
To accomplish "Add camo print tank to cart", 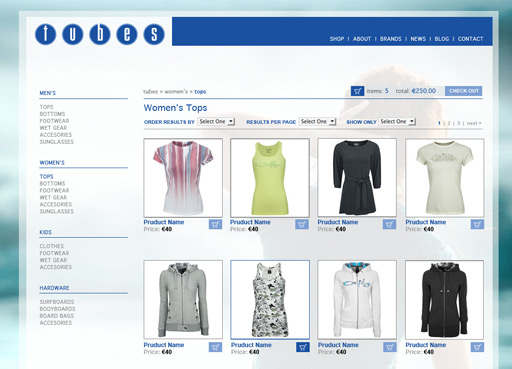I will click(x=303, y=347).
